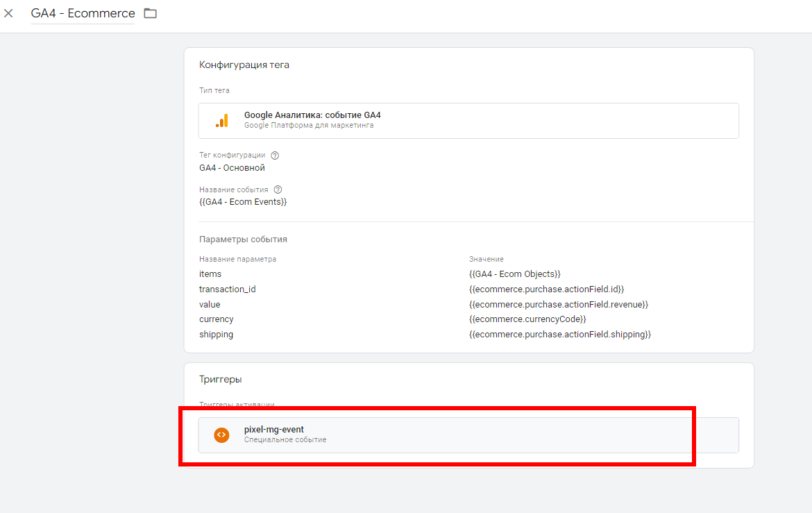Click the Параметры события section label
This screenshot has width=812, height=513.
[243, 239]
